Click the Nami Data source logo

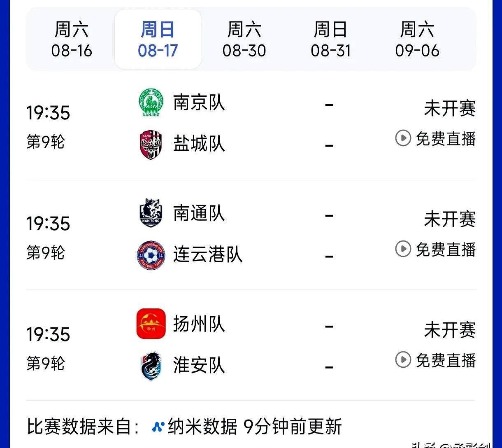click(x=158, y=426)
